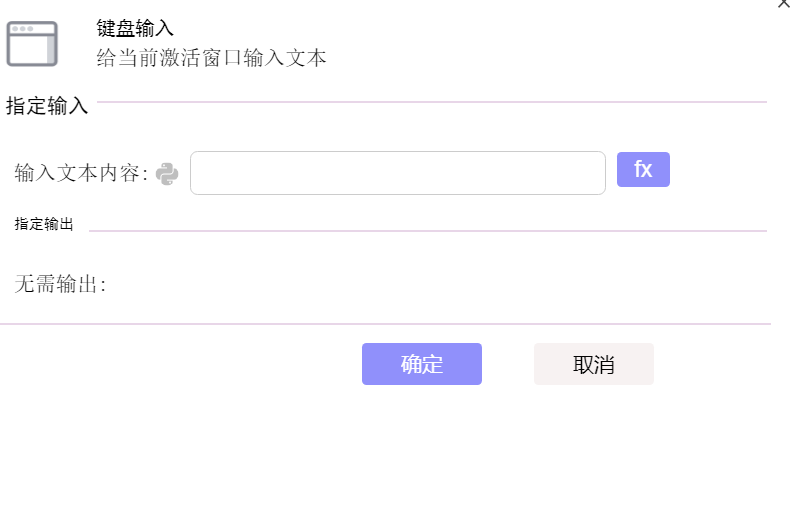Click the separator line above 确定 button
This screenshot has height=511, width=806.
point(386,324)
